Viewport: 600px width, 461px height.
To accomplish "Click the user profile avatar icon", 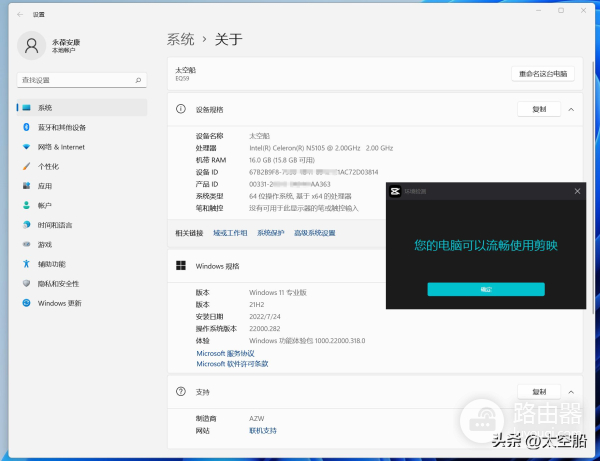I will 31,46.
